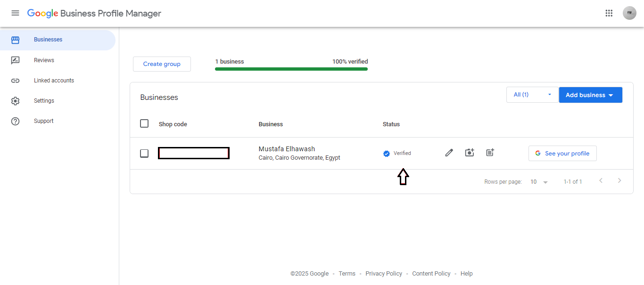This screenshot has height=285, width=644.
Task: Click the Create group button
Action: pos(162,64)
